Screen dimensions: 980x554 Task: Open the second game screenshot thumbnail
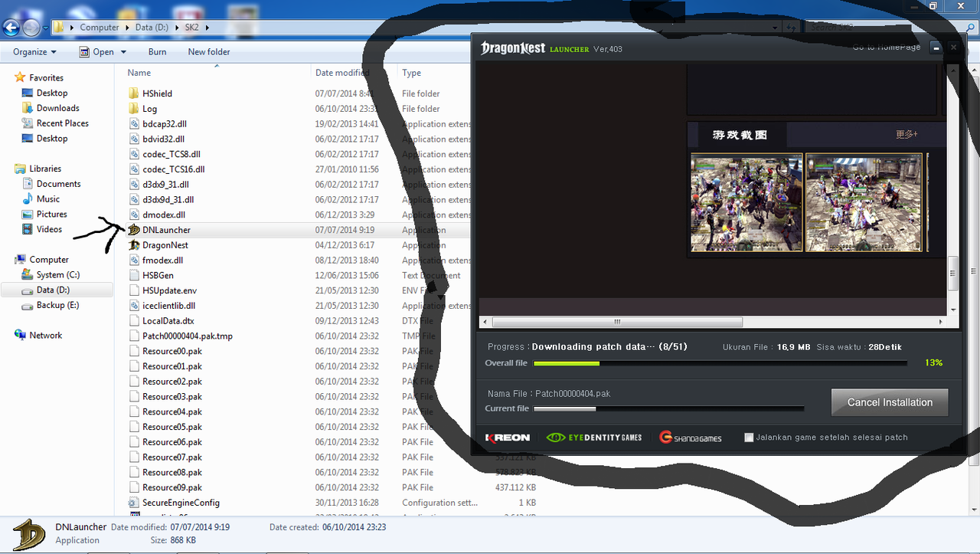tap(864, 202)
